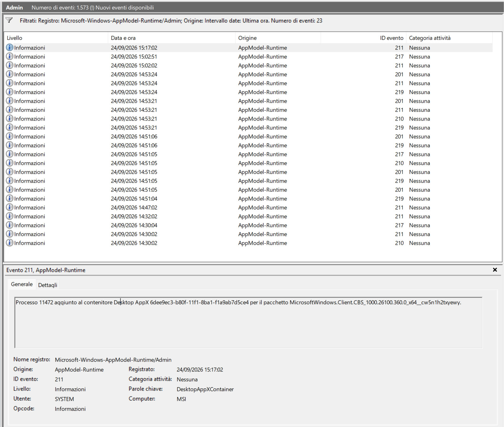This screenshot has height=427, width=504.
Task: Click info icon of 14:32:02 event row
Action: coord(10,216)
